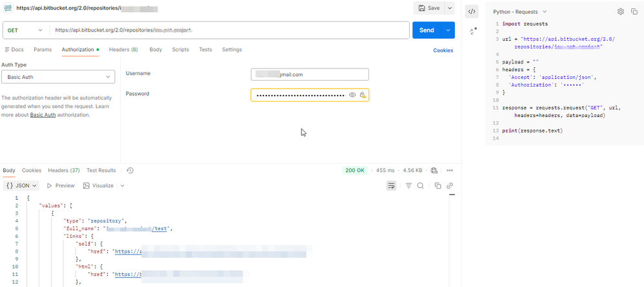644x287 pixels.
Task: Follow the Basic Auth learn more link
Action: point(43,114)
